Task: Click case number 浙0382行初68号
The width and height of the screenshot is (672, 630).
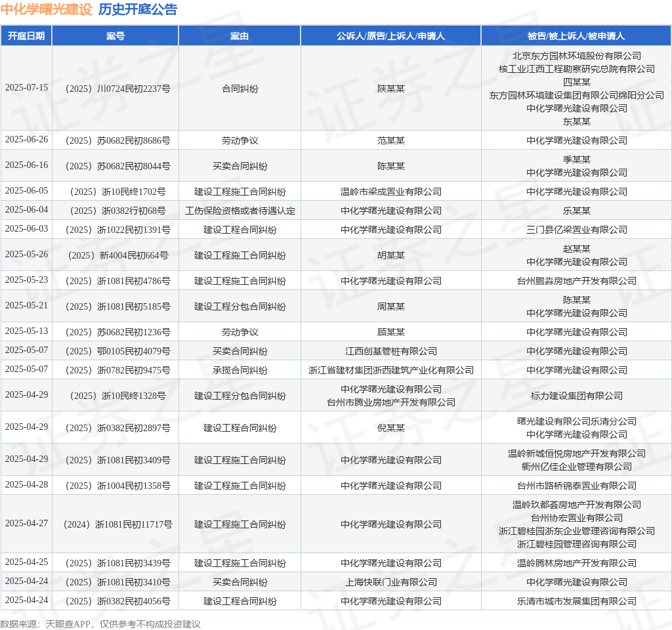Action: [x=118, y=211]
